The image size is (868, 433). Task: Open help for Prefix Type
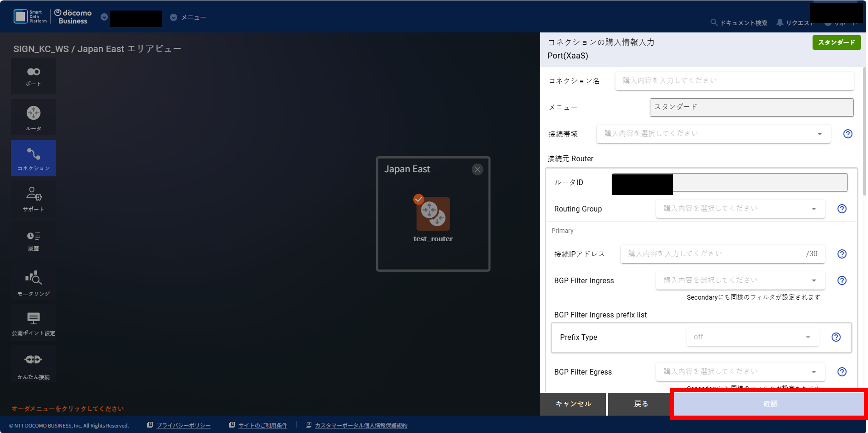coord(836,337)
